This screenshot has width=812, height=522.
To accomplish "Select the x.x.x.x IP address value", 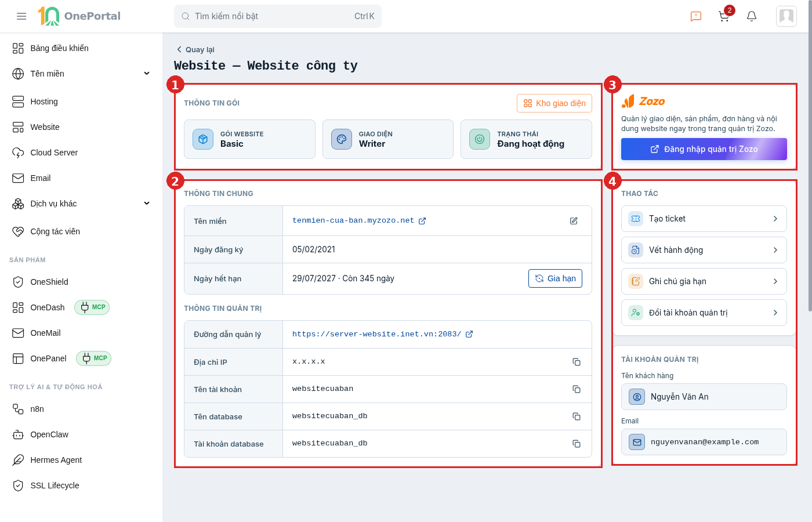I will coord(309,362).
